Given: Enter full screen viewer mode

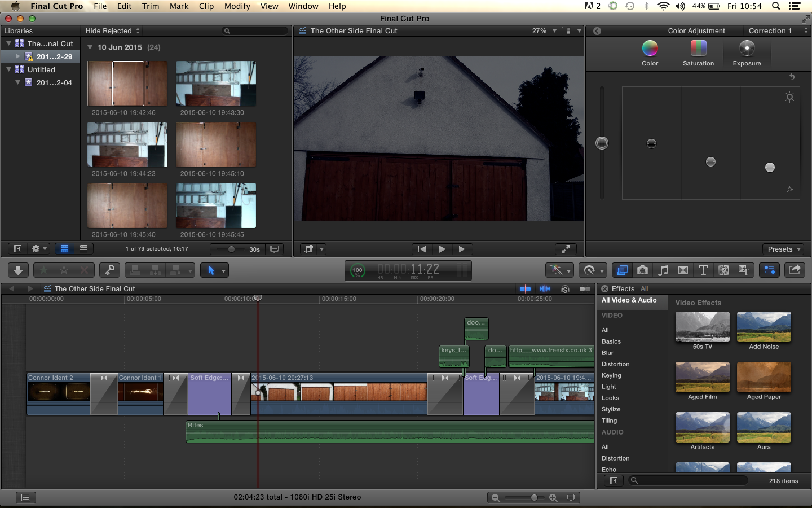Looking at the screenshot, I should (566, 249).
